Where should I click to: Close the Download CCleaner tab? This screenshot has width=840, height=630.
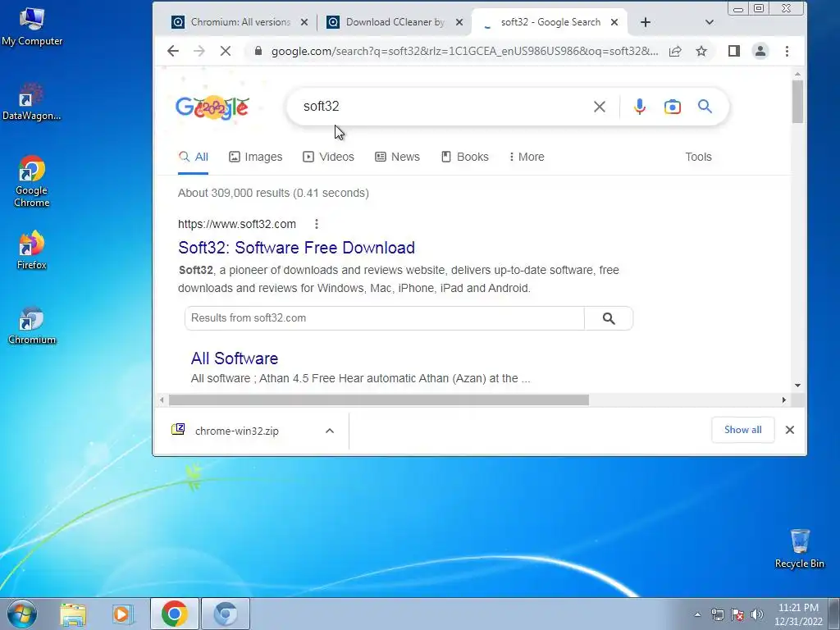tap(459, 22)
